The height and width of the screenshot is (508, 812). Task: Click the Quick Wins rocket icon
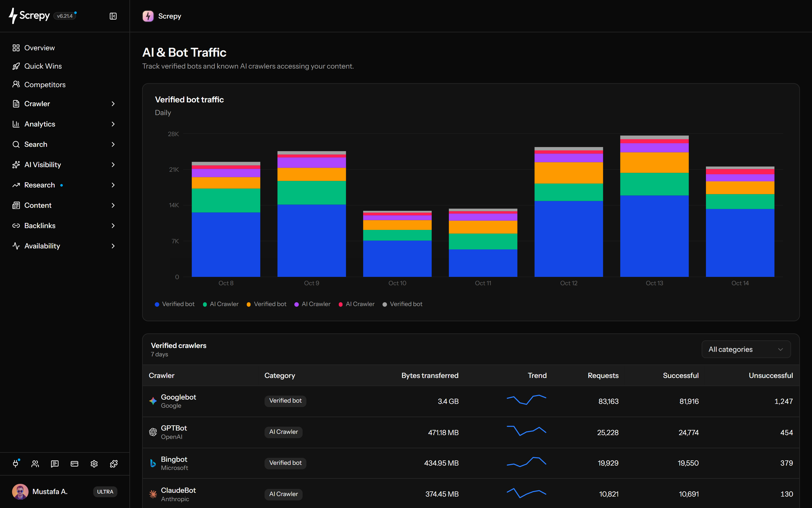(16, 66)
